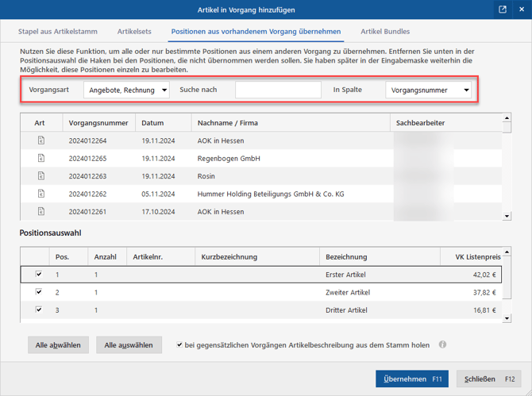Sort by the Vorgangsnummer column header
This screenshot has width=532, height=396.
(x=98, y=123)
